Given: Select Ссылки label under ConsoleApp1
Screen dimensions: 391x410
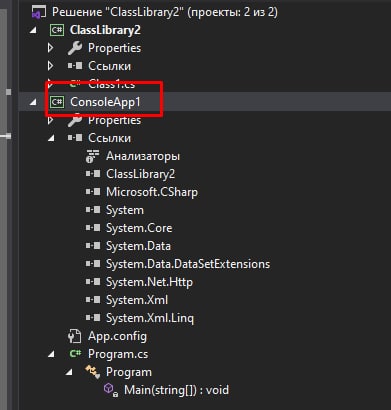Looking at the screenshot, I should click(109, 138).
